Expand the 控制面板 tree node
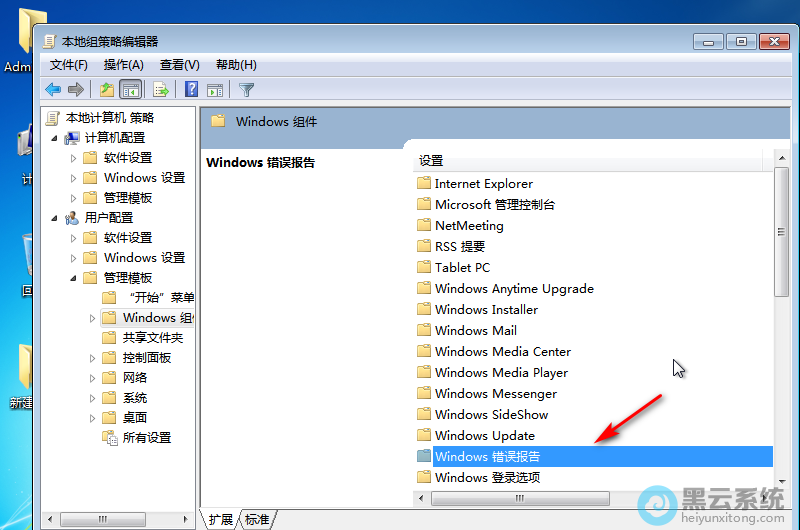 [x=92, y=358]
